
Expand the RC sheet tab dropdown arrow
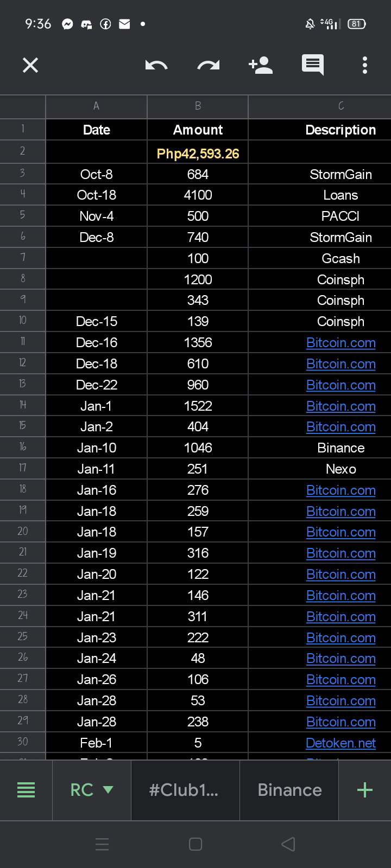[x=108, y=790]
